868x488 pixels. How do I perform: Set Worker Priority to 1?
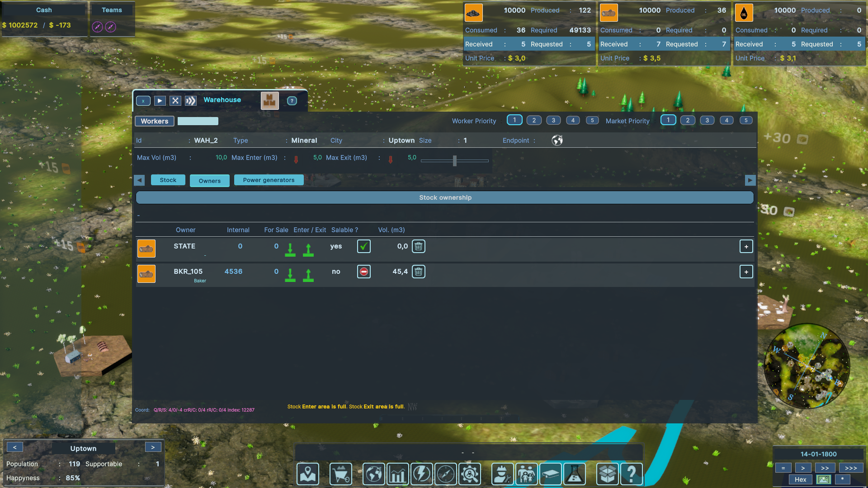[x=514, y=120]
